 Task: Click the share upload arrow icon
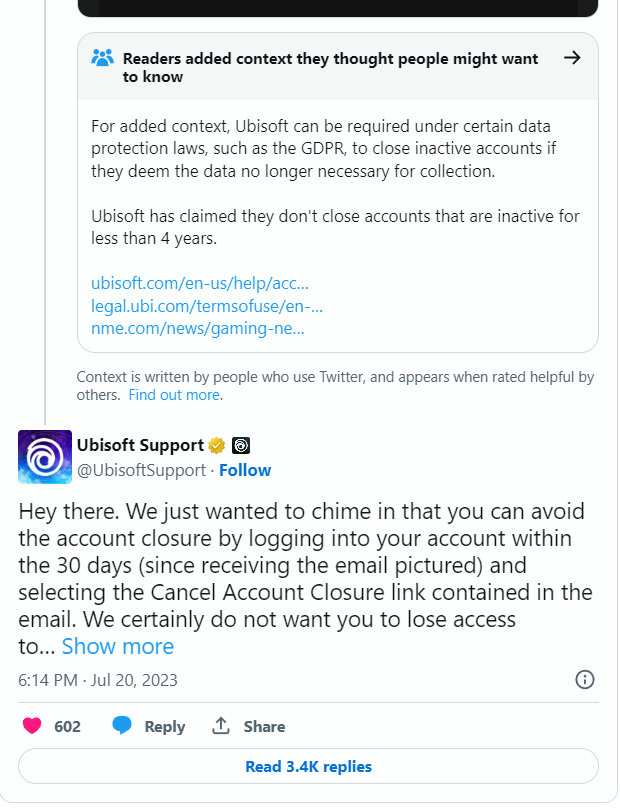pos(221,726)
